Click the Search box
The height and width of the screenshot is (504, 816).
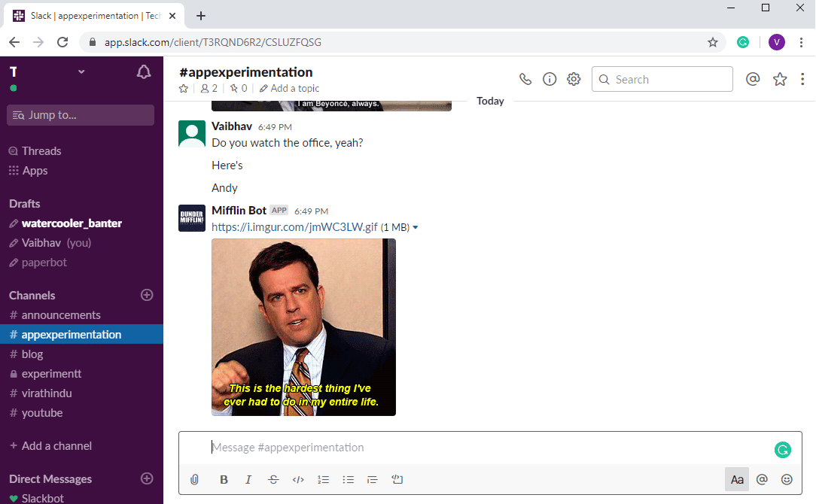tap(662, 79)
